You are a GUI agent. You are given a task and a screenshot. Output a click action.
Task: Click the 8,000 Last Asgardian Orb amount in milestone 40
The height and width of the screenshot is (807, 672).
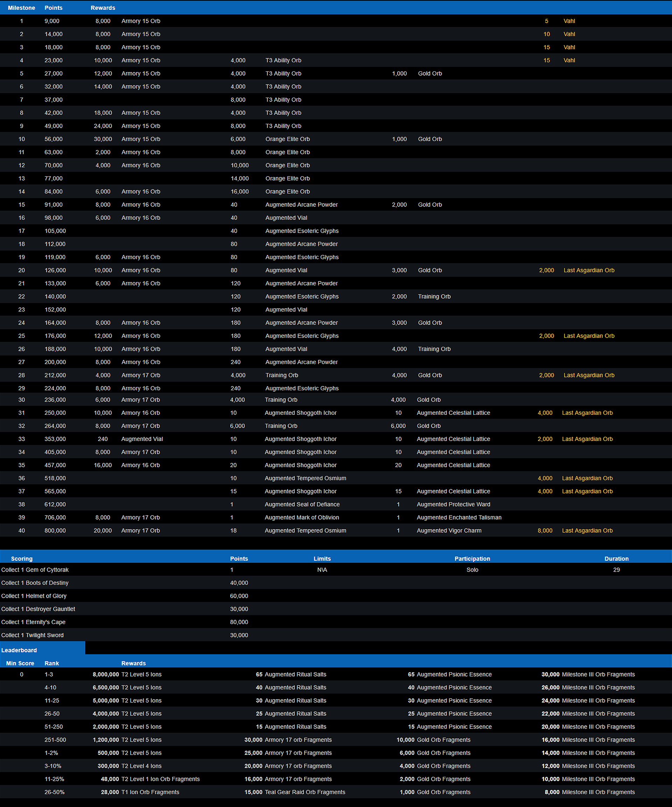545,530
